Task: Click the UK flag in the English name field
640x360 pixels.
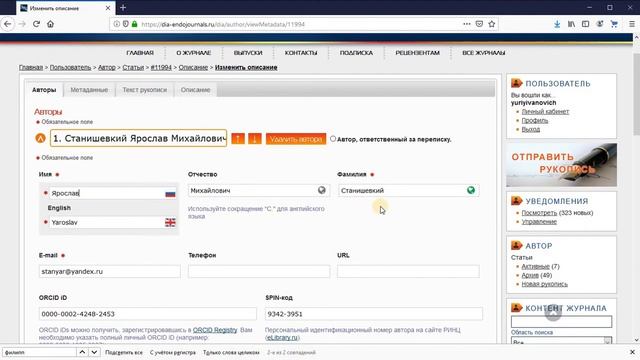Action: coord(170,222)
